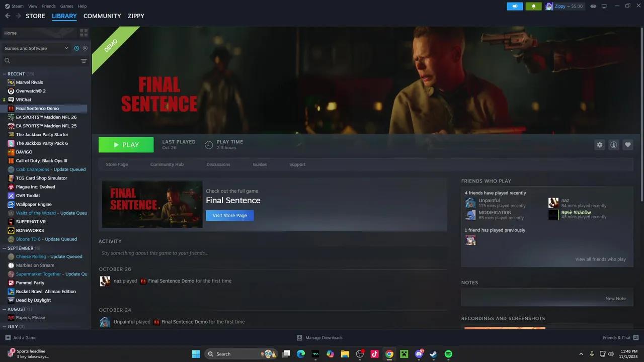Click the blue broadcast megaphone icon
The height and width of the screenshot is (362, 644).
pyautogui.click(x=514, y=6)
